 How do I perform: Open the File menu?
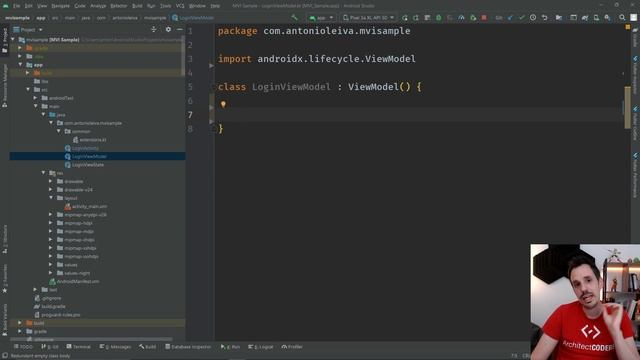click(x=17, y=6)
